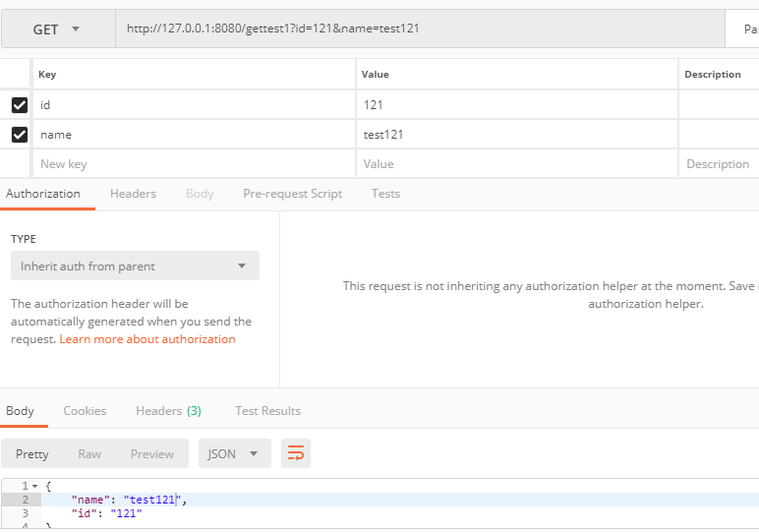Select value cell 121 for id
Image resolution: width=759 pixels, height=532 pixels.
[517, 104]
